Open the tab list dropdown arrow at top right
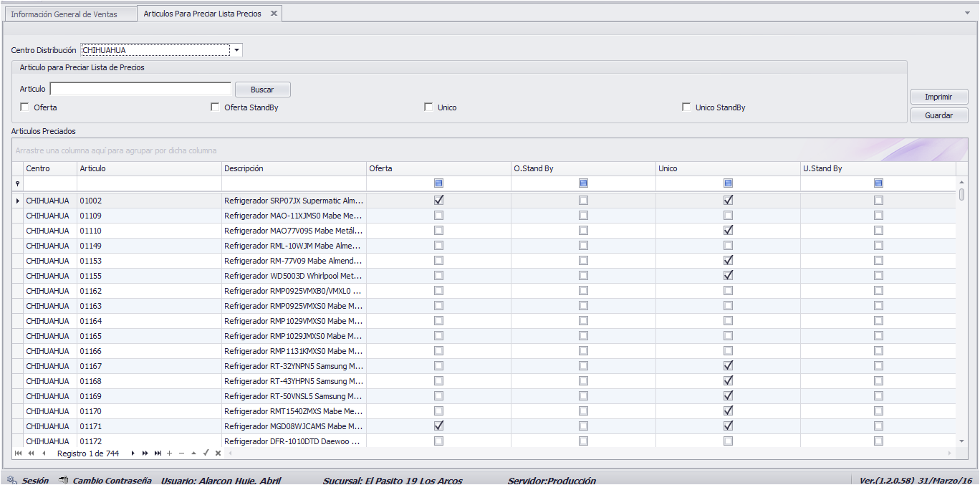The width and height of the screenshot is (980, 485). click(967, 13)
